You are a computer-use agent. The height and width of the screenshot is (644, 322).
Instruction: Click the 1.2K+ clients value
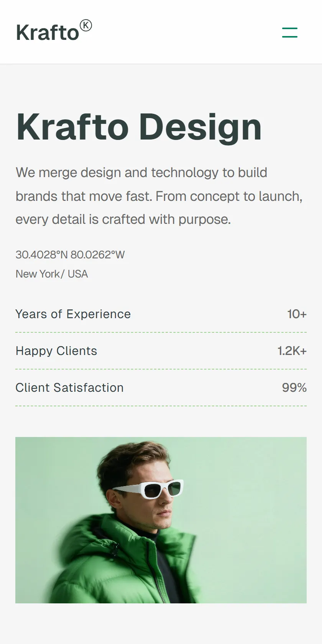click(x=292, y=351)
